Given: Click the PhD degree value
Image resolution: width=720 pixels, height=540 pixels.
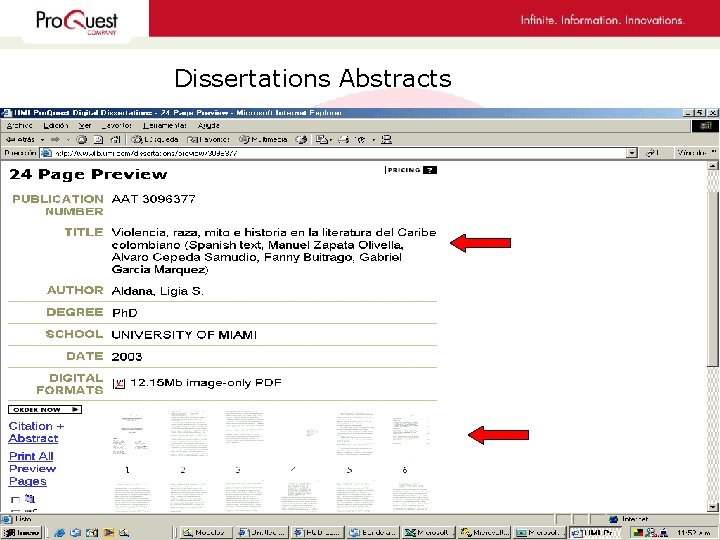Looking at the screenshot, I should 124,313.
